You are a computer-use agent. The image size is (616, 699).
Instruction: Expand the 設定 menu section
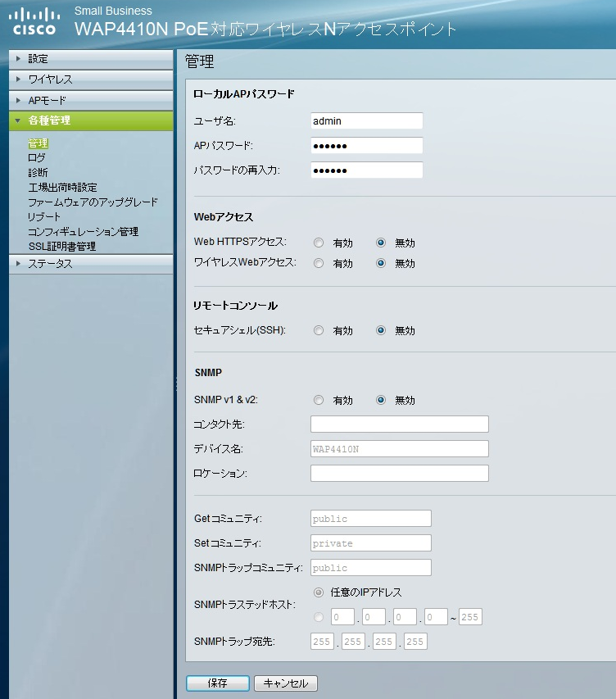click(91, 59)
